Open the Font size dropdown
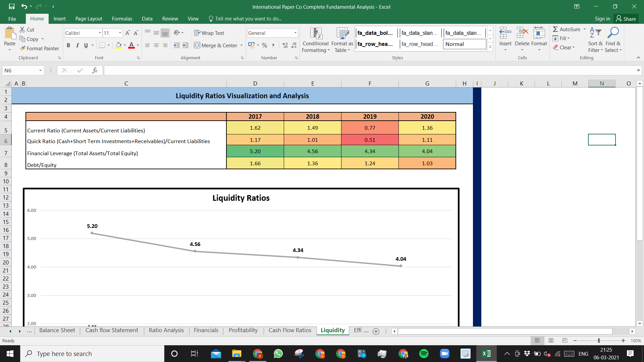 pyautogui.click(x=120, y=33)
